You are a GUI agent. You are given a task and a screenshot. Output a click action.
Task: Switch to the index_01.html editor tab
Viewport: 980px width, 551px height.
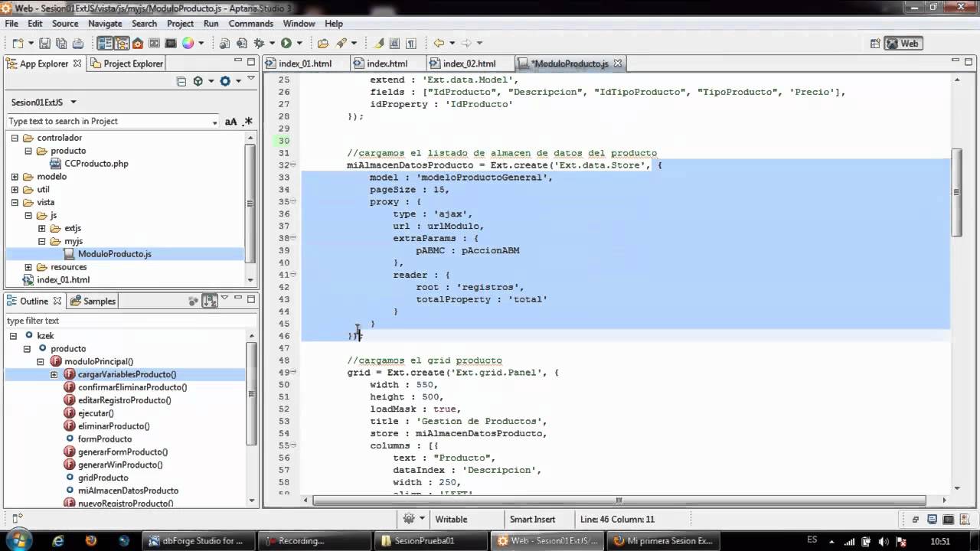tap(305, 64)
